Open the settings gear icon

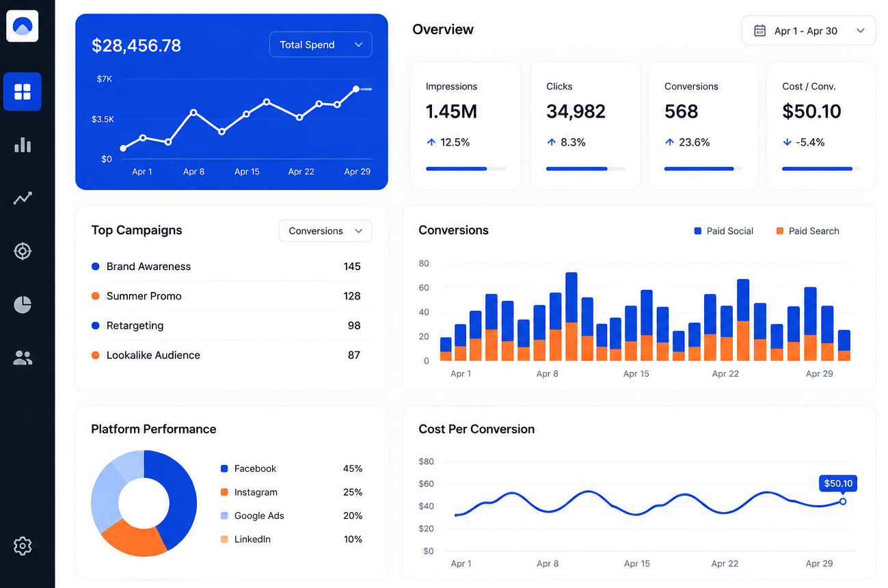pyautogui.click(x=23, y=546)
